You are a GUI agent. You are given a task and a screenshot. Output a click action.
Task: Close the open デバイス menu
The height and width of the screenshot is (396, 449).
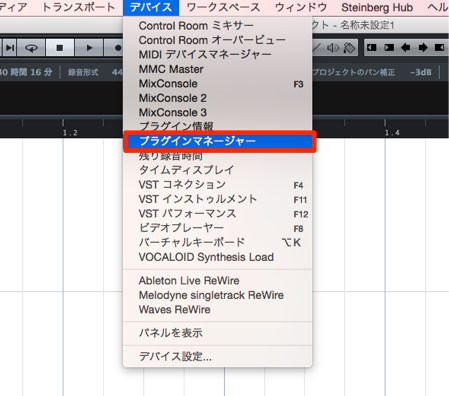151,7
